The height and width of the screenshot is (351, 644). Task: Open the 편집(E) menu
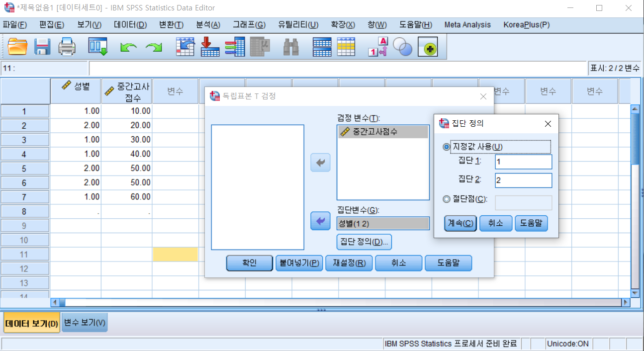click(x=51, y=25)
